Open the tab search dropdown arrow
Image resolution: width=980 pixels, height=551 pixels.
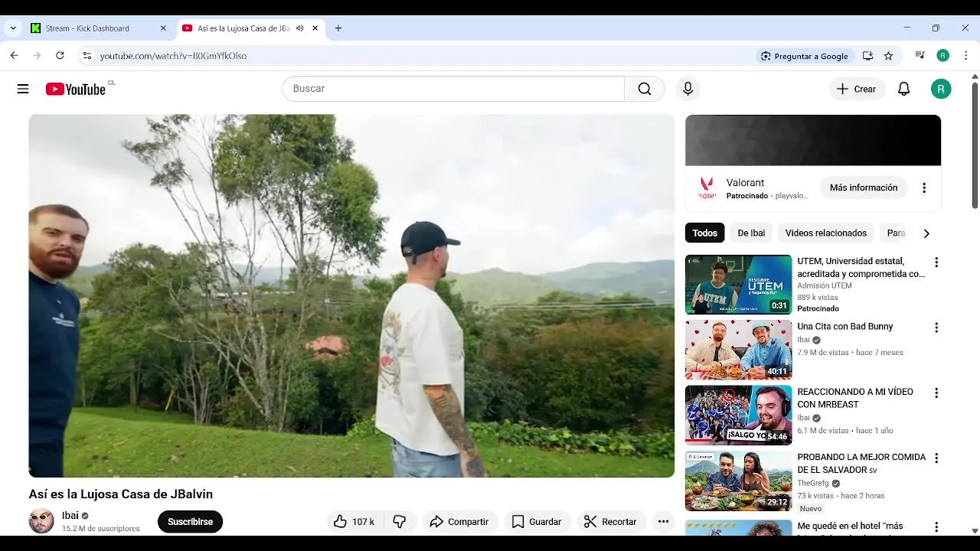tap(13, 28)
